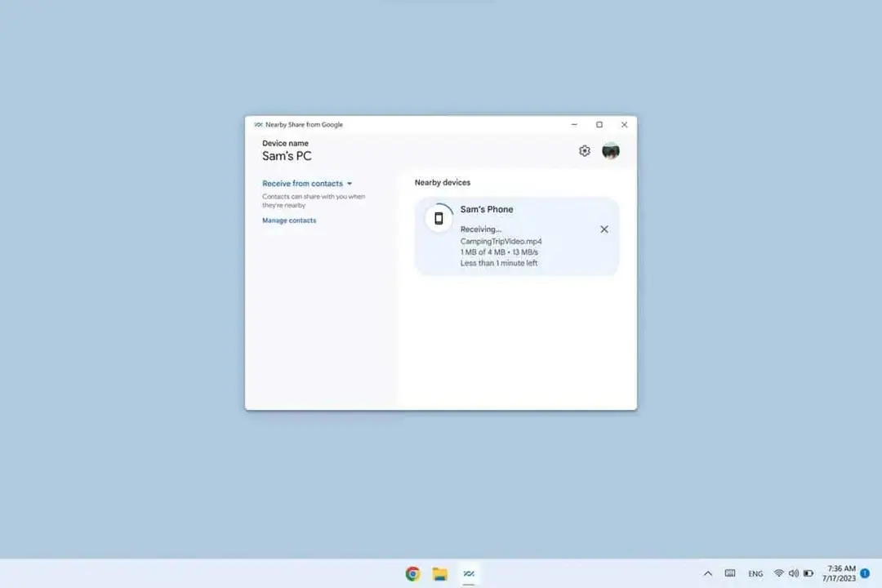Click the 'Less than 1 minute left' status

499,263
